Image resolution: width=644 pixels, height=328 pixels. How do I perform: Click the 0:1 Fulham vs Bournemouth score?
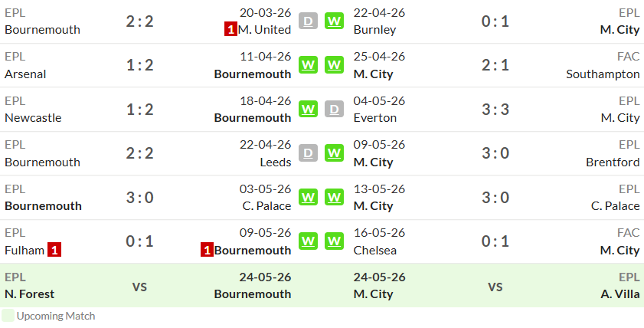click(x=139, y=241)
